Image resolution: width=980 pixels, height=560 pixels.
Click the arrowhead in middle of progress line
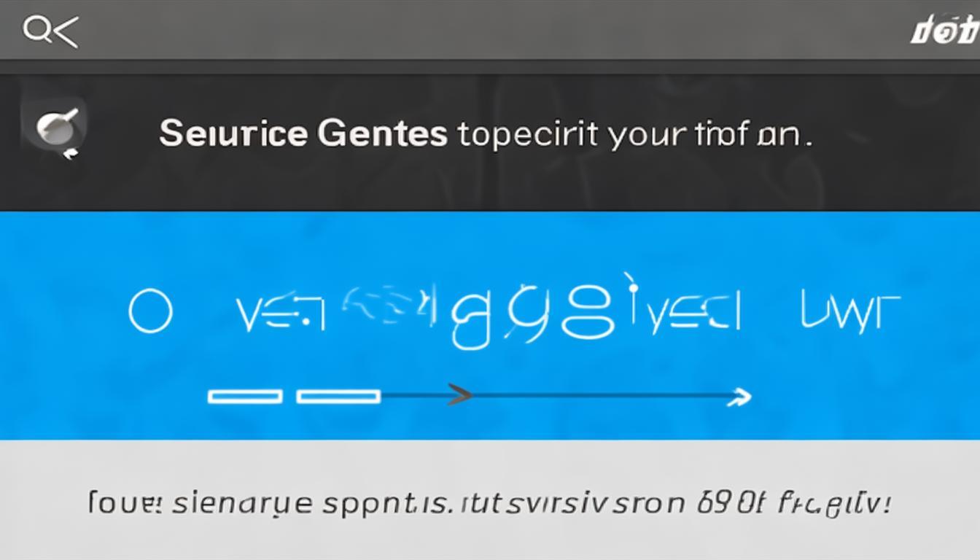coord(460,396)
